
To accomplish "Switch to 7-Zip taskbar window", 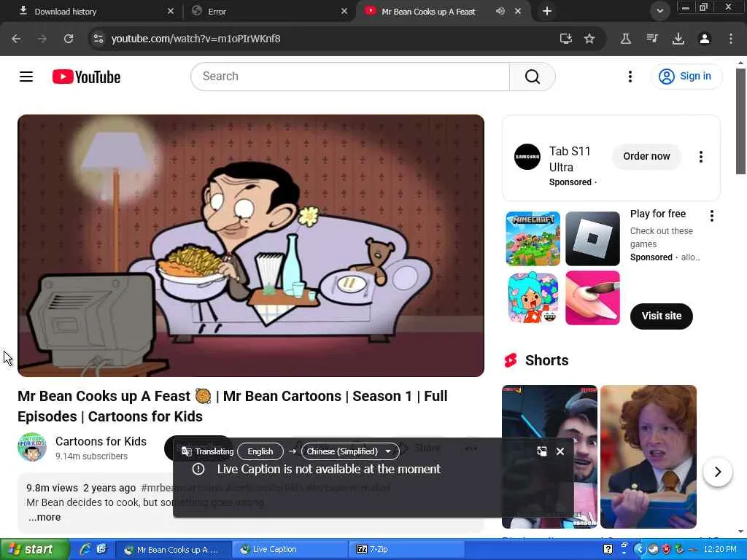I will pyautogui.click(x=406, y=550).
